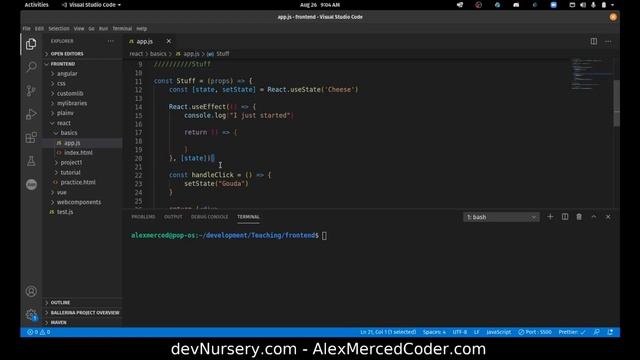
Task: Close the app.js editor tab
Action: (x=169, y=41)
